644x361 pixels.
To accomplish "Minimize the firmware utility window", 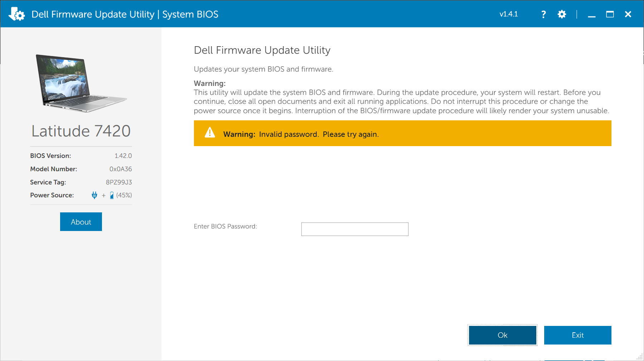I will pos(592,14).
